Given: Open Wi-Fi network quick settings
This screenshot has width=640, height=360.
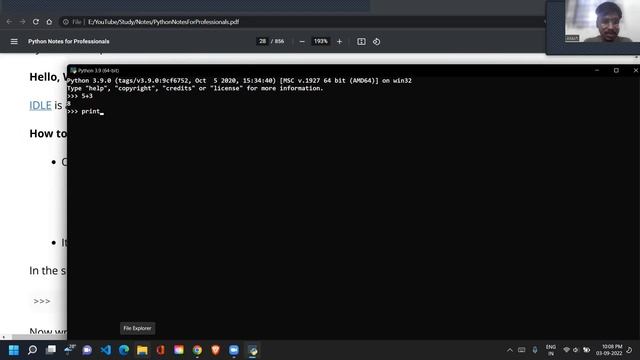Looking at the screenshot, I should pyautogui.click(x=567, y=350).
